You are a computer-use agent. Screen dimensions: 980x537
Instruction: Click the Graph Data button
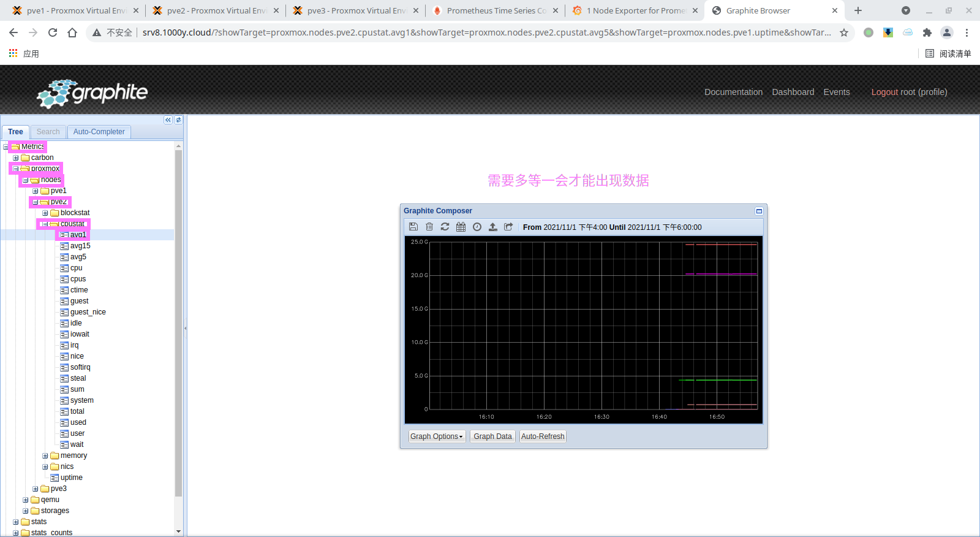[492, 436]
